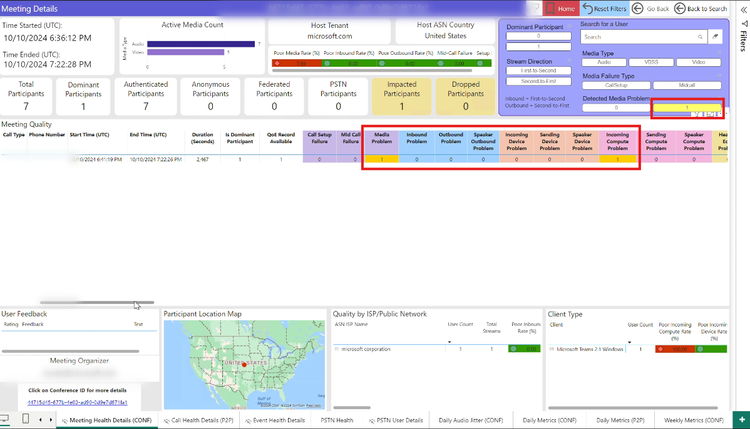The image size is (750, 429).
Task: Type in the Search for a User field
Action: (x=635, y=36)
